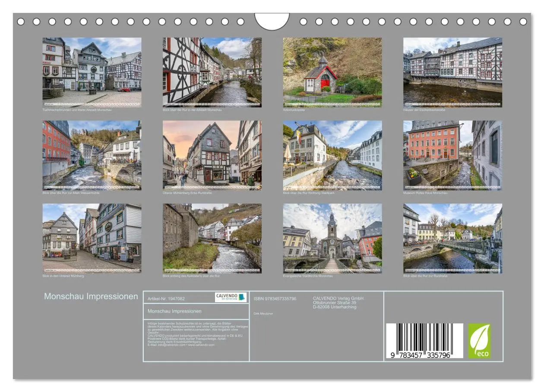The image size is (544, 392).
Task: Click the large 'Monschau Impressionen' title
Action: tap(91, 297)
